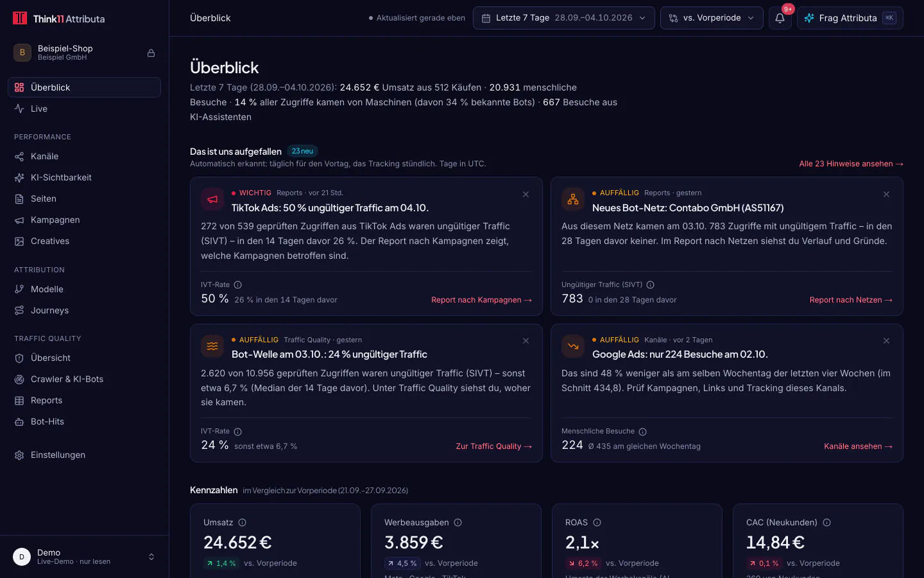Open KI-Sichtbarkeit in the sidebar
The height and width of the screenshot is (578, 924).
(x=84, y=177)
